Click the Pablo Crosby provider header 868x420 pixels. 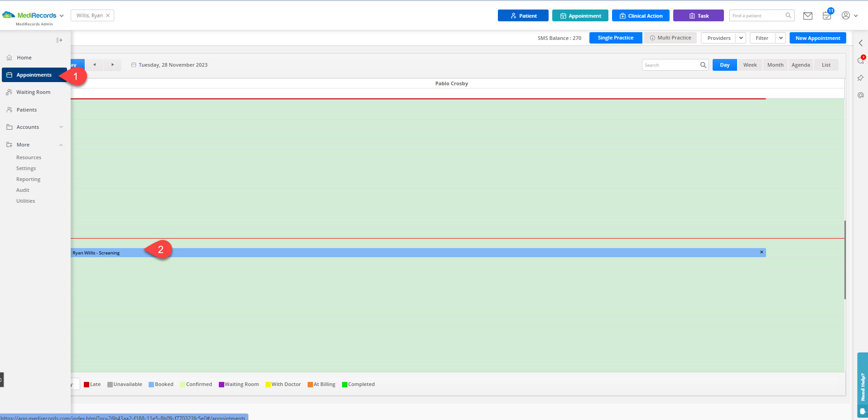tap(451, 83)
